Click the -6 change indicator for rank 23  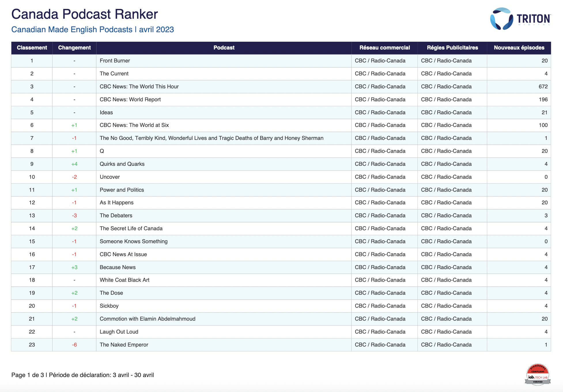[x=74, y=345]
